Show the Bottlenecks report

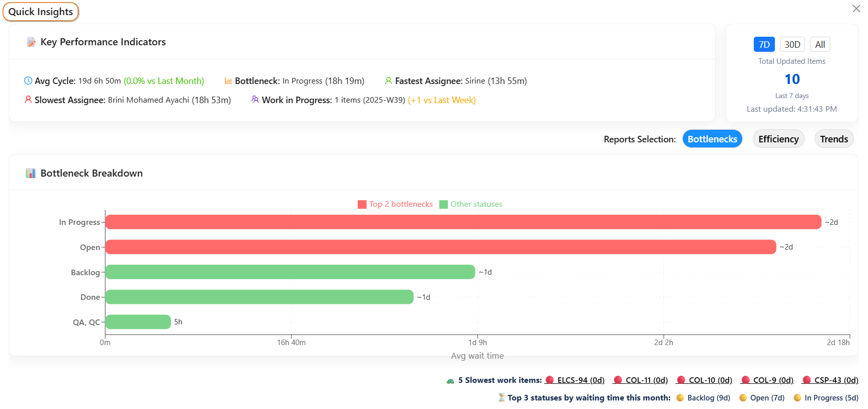tap(712, 139)
